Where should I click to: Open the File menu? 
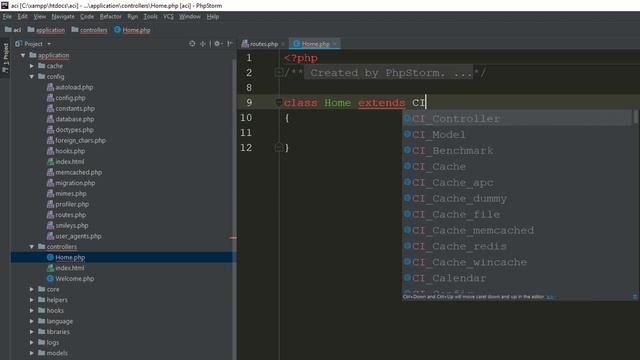tap(7, 17)
